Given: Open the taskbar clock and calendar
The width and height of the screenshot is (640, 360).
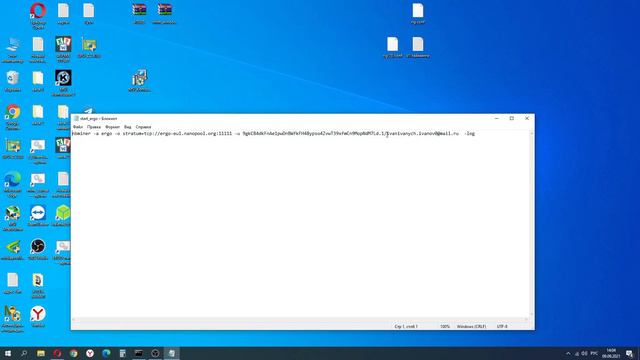Looking at the screenshot, I should click(611, 353).
